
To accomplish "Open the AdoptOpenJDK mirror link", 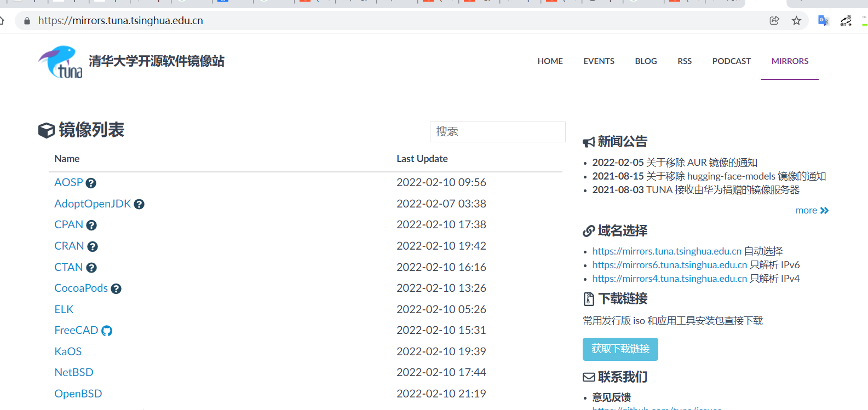I will [93, 204].
